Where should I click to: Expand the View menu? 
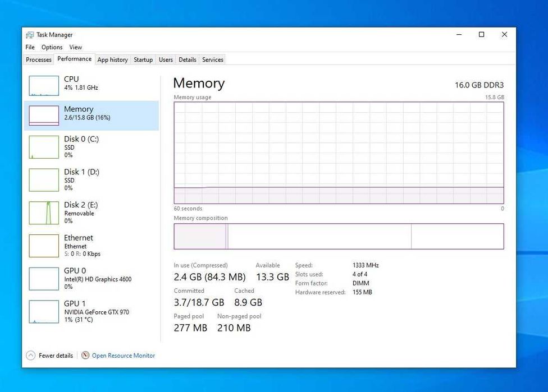(76, 47)
